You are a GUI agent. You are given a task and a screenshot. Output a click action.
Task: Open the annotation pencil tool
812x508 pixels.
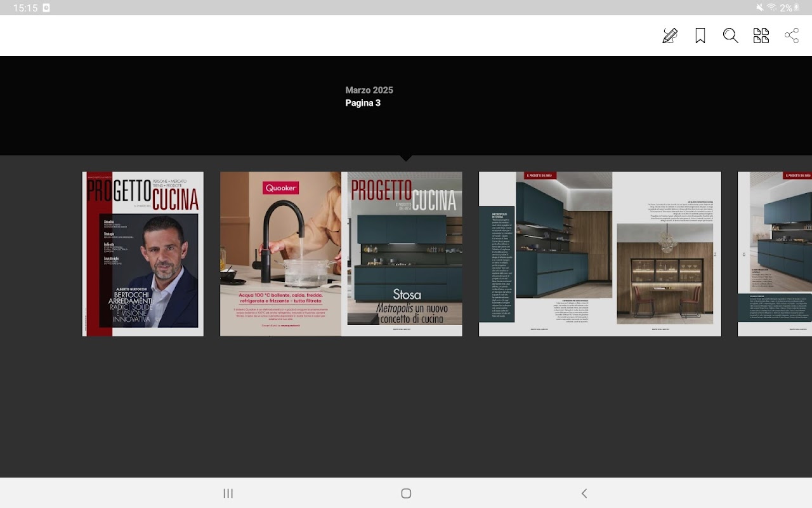point(669,36)
